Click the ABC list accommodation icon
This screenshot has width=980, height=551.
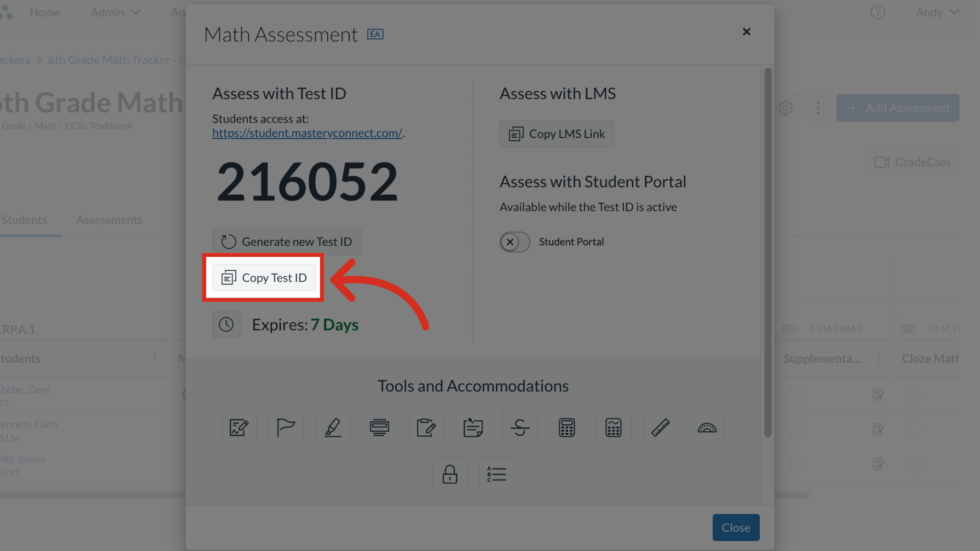497,474
